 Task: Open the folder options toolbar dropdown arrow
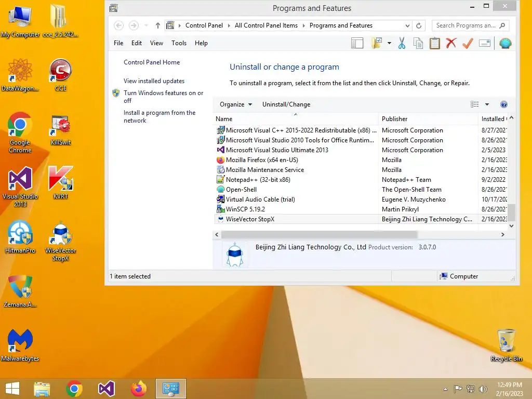(389, 44)
